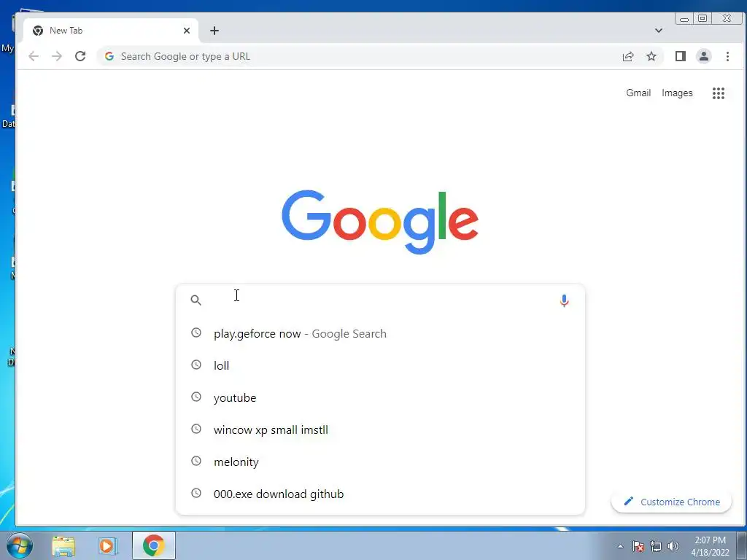Open the Images link
Image resolution: width=747 pixels, height=560 pixels.
(x=677, y=93)
